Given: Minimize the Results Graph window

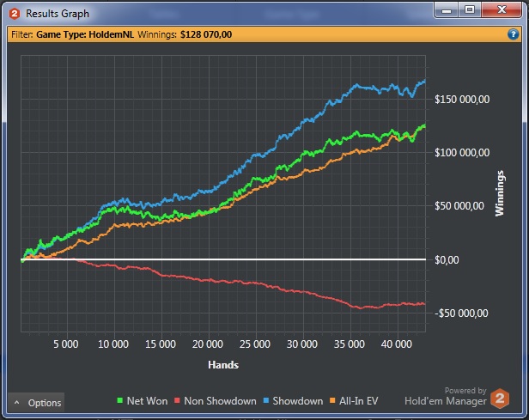Looking at the screenshot, I should (x=447, y=9).
